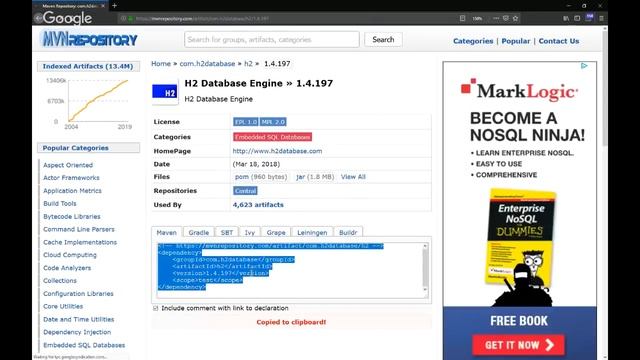Switch to the Grape tab

tap(276, 232)
